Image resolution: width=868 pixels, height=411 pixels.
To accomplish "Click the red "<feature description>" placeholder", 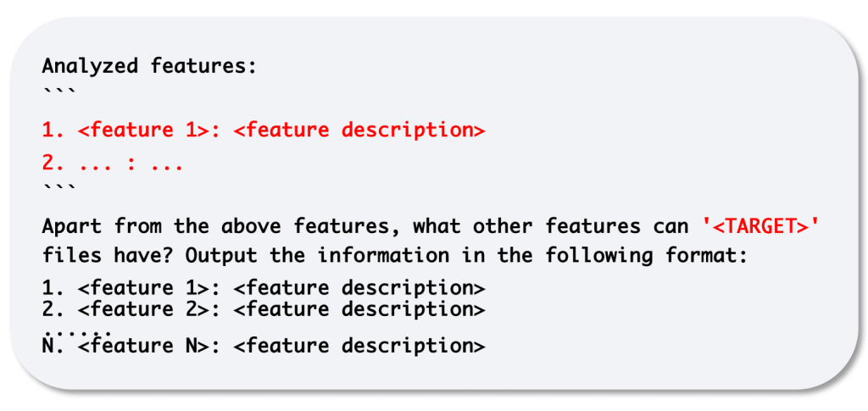I will coord(359,131).
